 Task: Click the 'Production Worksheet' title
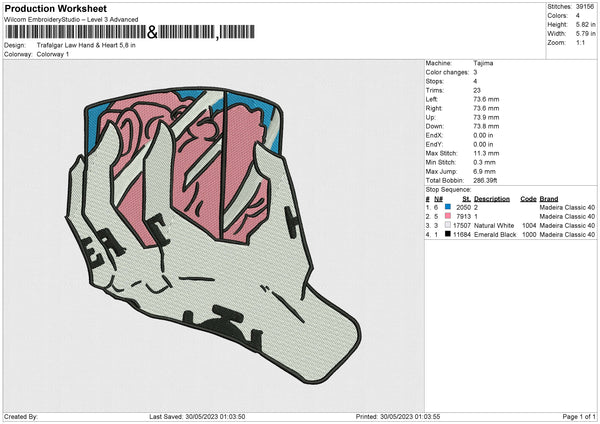[55, 8]
